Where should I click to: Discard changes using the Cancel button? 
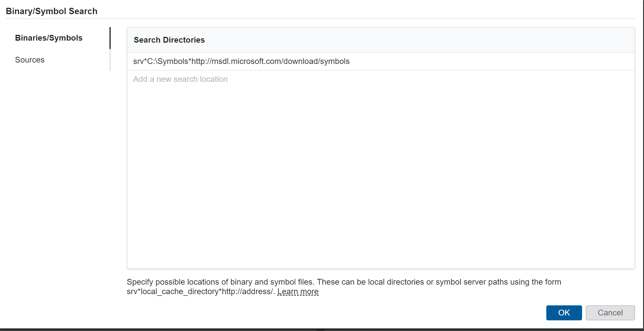point(610,313)
